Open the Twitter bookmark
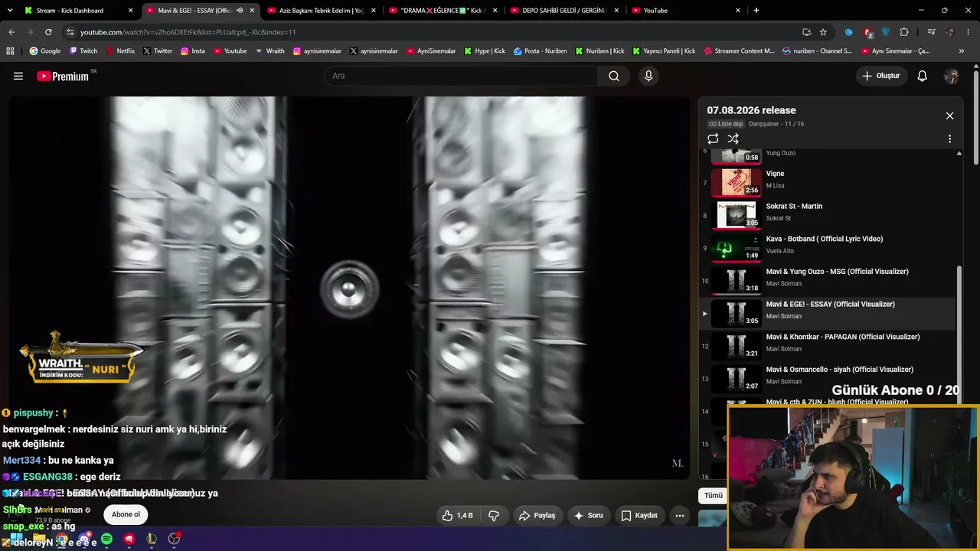The width and height of the screenshot is (980, 551). pyautogui.click(x=158, y=51)
